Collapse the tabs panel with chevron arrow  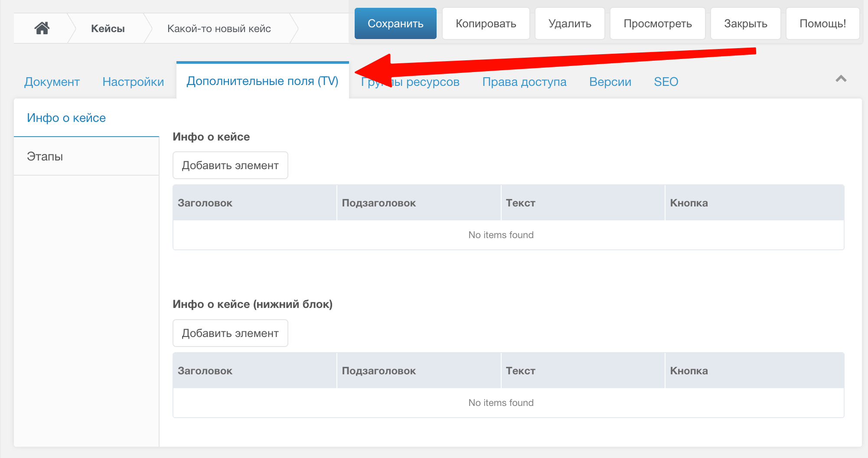(841, 79)
